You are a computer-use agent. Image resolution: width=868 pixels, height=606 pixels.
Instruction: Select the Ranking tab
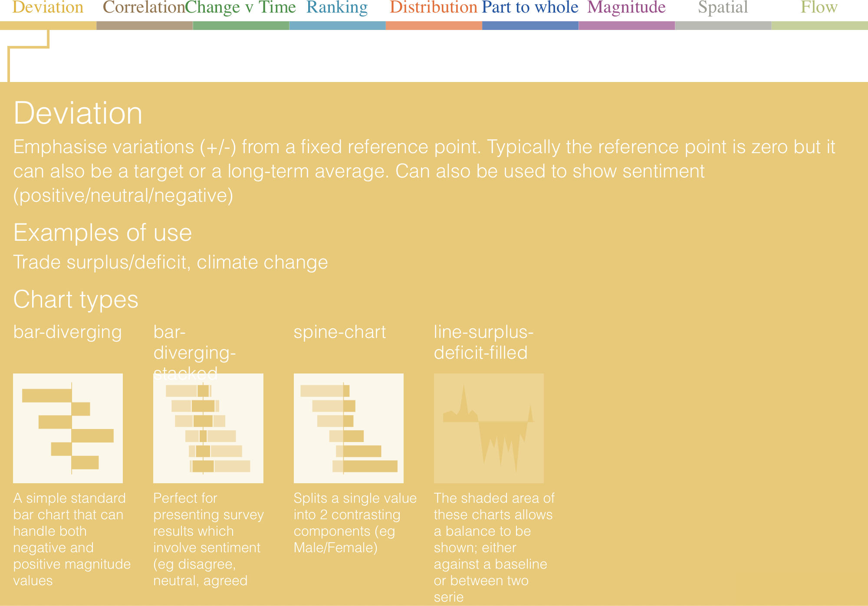click(x=337, y=7)
